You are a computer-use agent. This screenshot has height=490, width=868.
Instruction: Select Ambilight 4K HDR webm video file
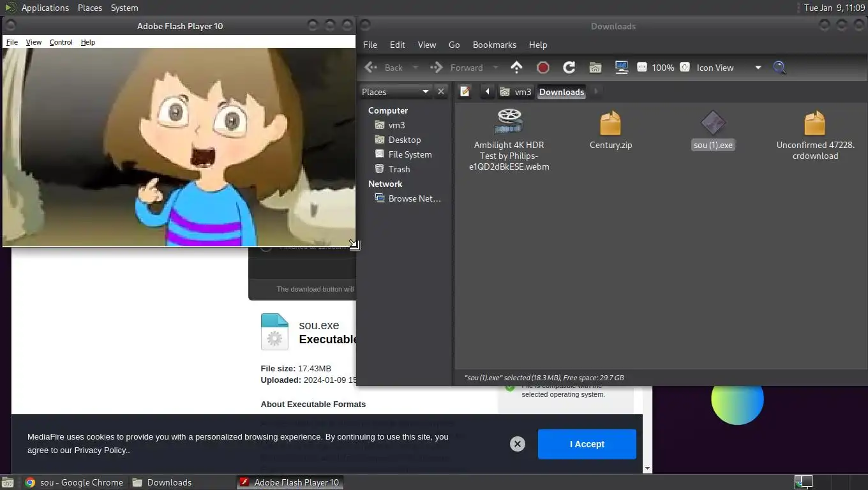click(509, 140)
